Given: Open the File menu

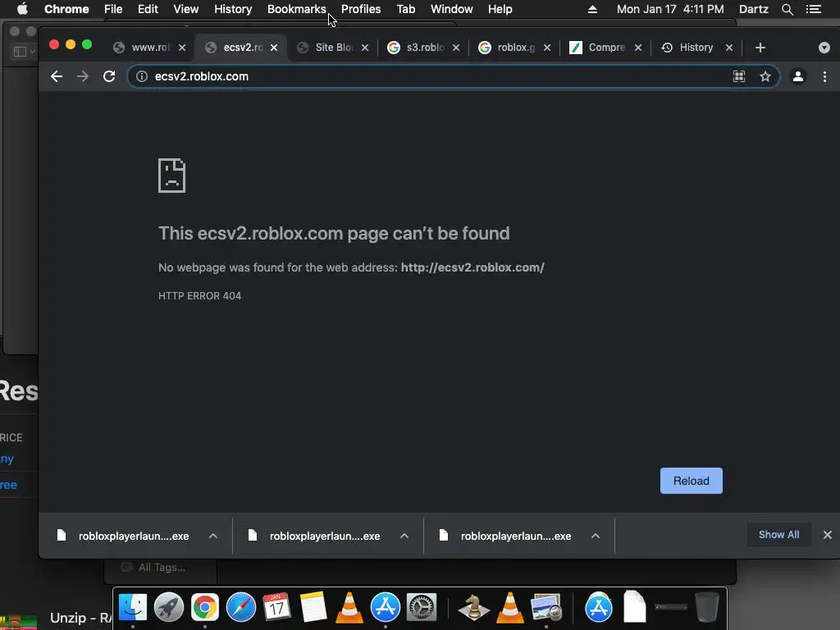Looking at the screenshot, I should point(113,9).
